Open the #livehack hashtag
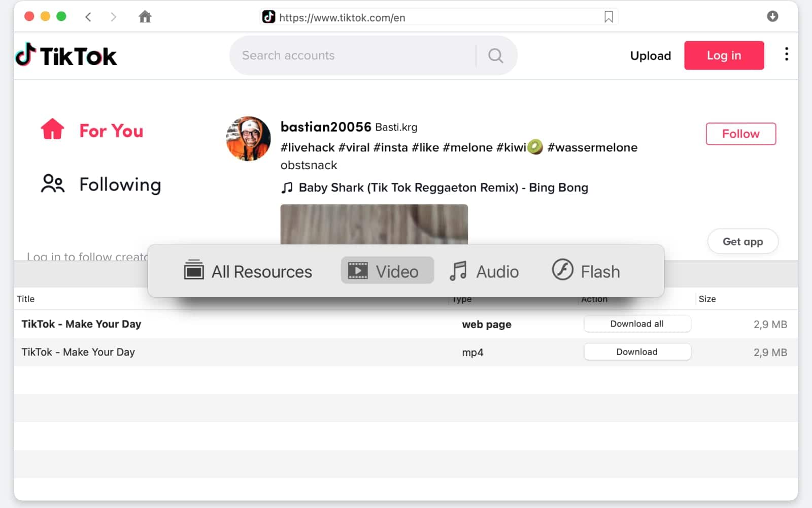This screenshot has width=812, height=508. point(308,147)
